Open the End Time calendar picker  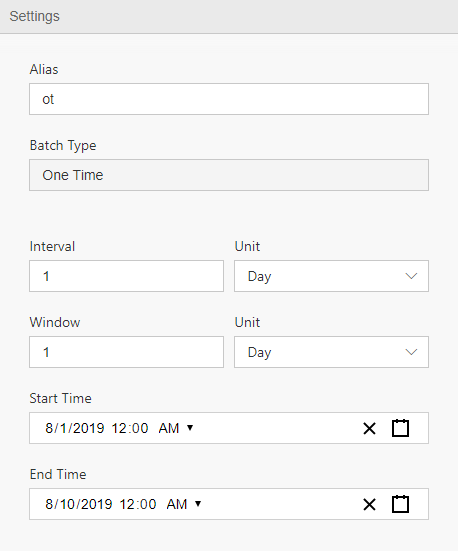coord(400,504)
